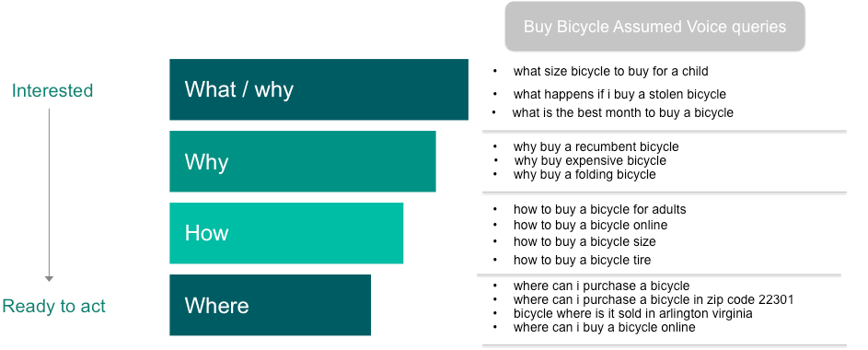Image resolution: width=868 pixels, height=350 pixels.
Task: Select the Why funnel bar
Action: 303,161
